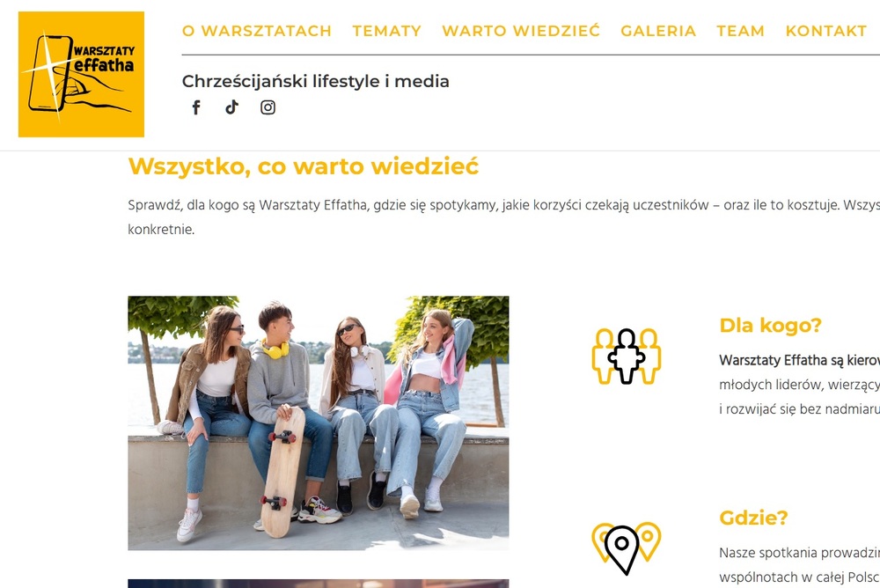Click the Dla kogo? heading
The height and width of the screenshot is (588, 880).
770,325
